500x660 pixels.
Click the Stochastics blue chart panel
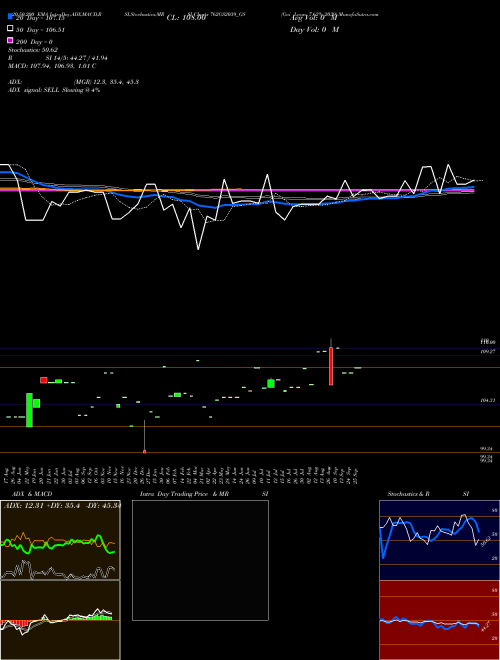[439, 540]
